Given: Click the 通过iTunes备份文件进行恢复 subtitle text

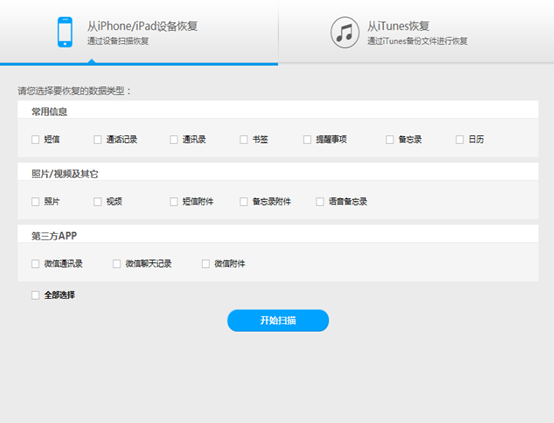Looking at the screenshot, I should tap(417, 41).
